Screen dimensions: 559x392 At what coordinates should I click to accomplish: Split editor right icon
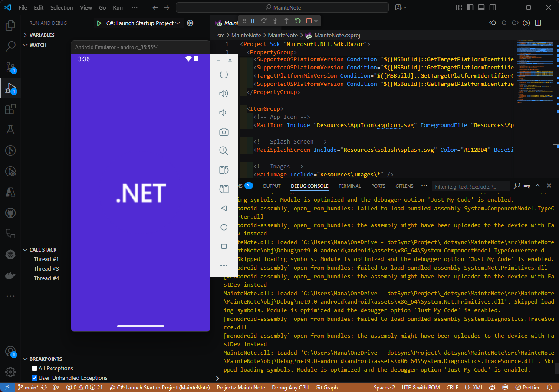[538, 23]
